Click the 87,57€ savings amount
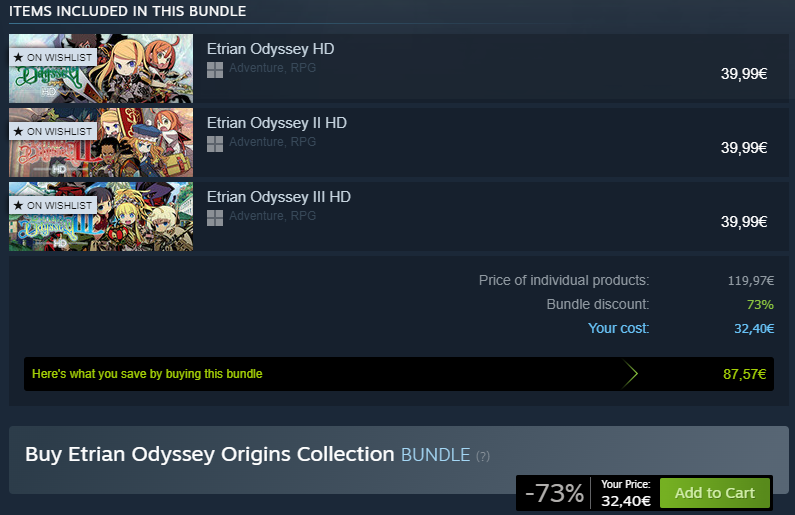Viewport: 795px width, 515px height. click(x=744, y=374)
